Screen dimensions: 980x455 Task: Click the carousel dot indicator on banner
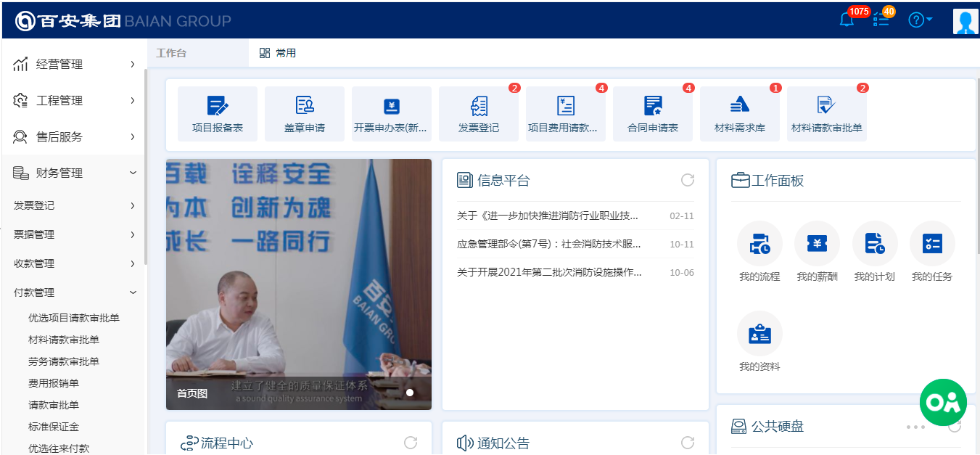tap(409, 393)
